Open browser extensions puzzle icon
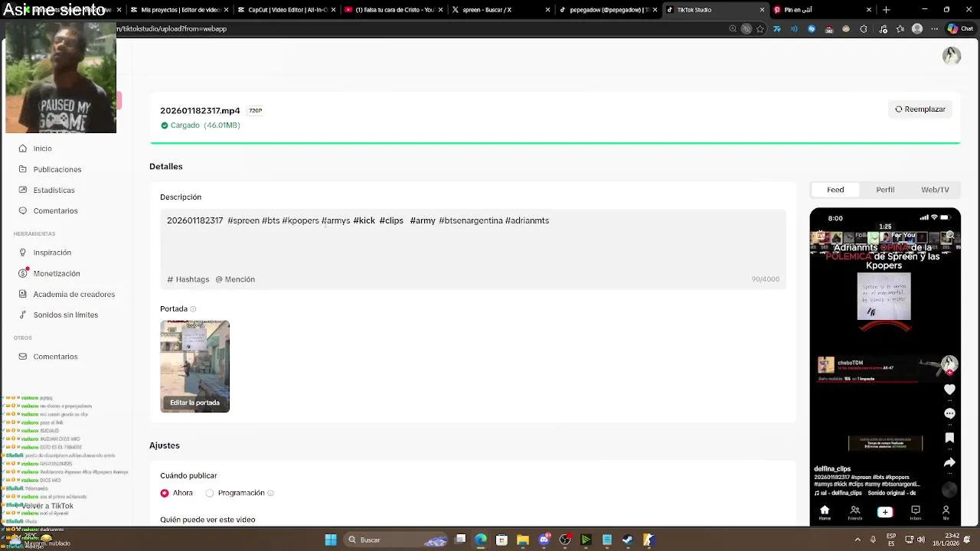The width and height of the screenshot is (980, 551). (x=864, y=29)
